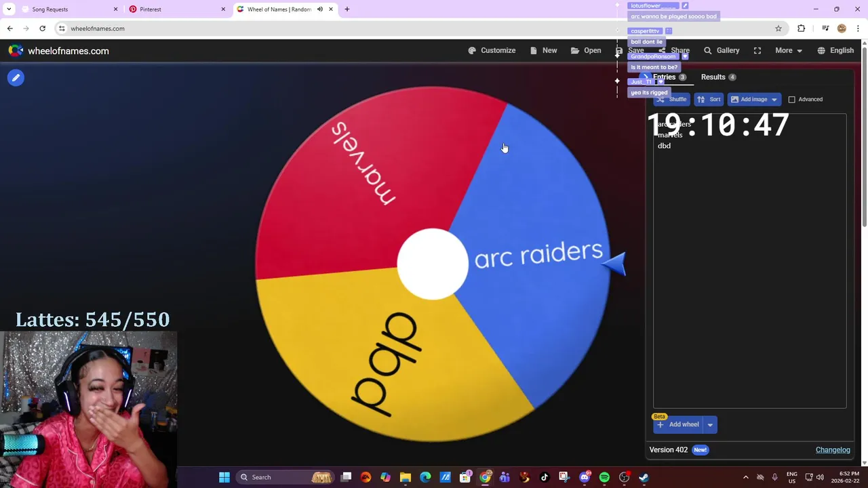
Task: Open Copilot from the taskbar
Action: [x=385, y=477]
